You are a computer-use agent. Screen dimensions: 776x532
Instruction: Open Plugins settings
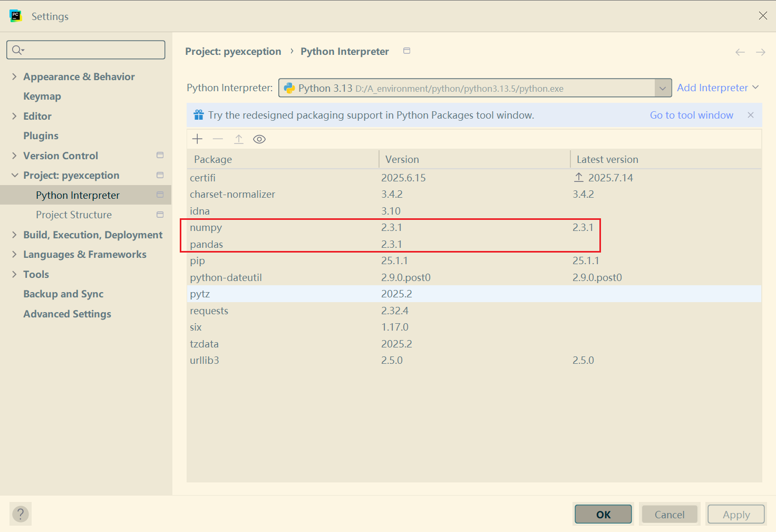point(41,136)
